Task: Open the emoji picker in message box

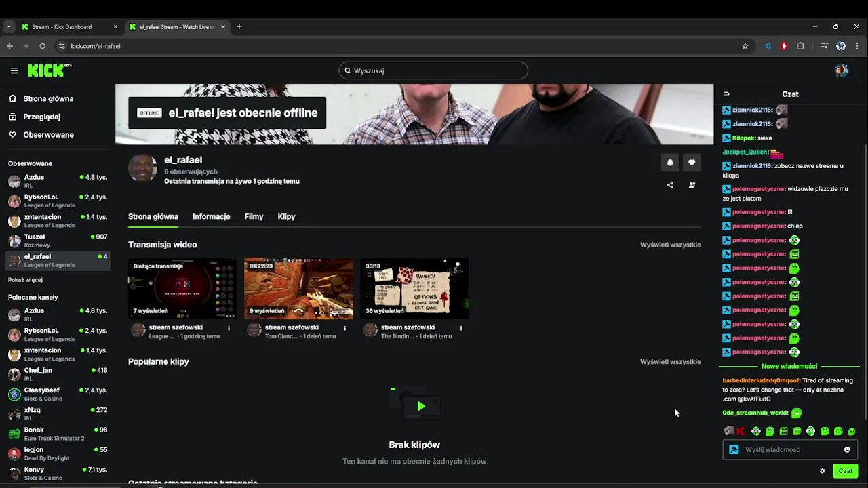Action: (x=847, y=449)
